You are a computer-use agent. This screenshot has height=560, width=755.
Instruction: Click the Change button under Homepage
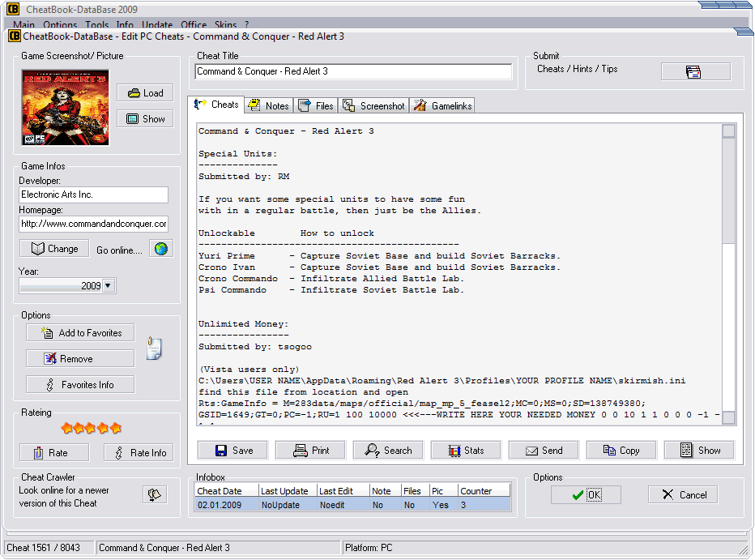point(54,249)
